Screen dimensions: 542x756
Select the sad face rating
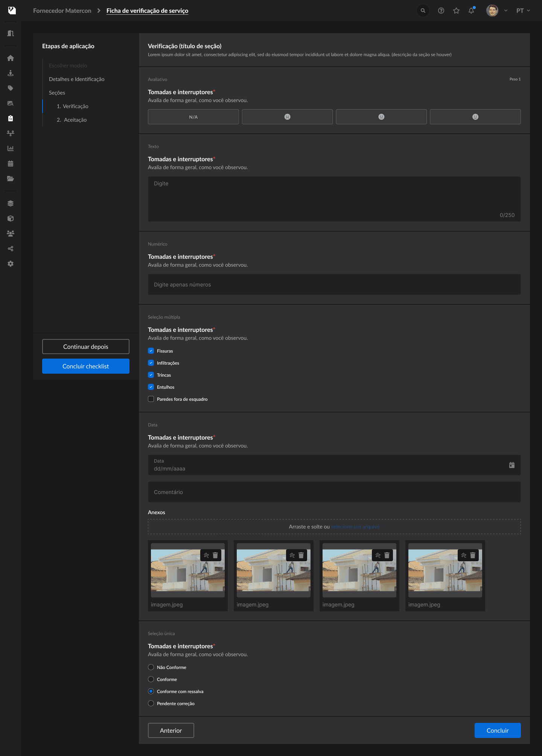coord(287,117)
